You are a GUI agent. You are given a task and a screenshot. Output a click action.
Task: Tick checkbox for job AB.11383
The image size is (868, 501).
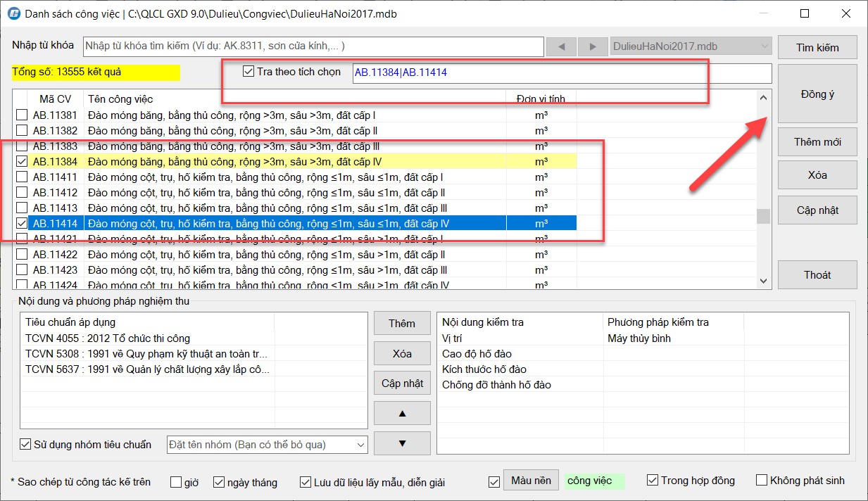click(x=23, y=146)
